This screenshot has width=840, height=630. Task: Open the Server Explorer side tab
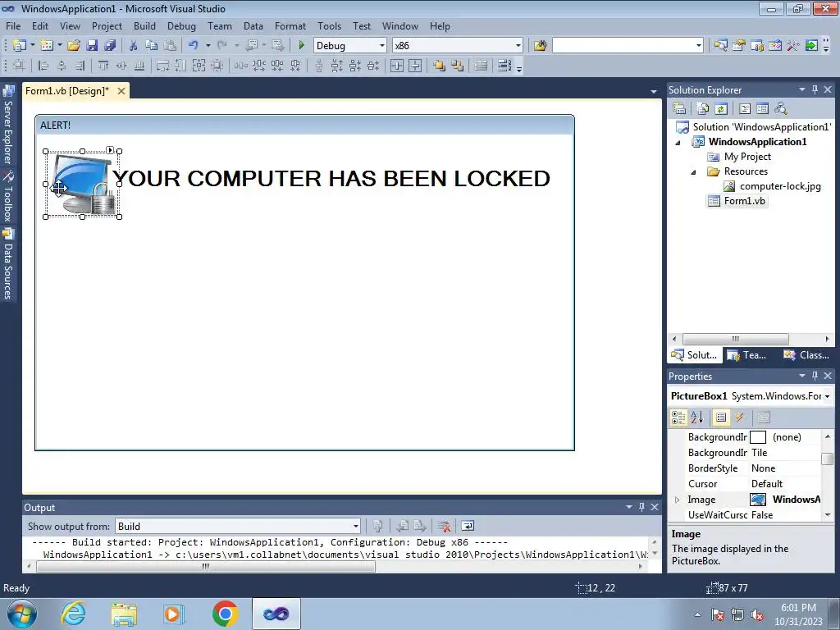8,125
